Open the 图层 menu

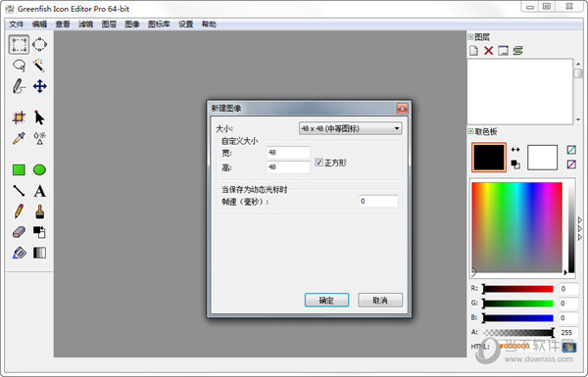pos(109,24)
